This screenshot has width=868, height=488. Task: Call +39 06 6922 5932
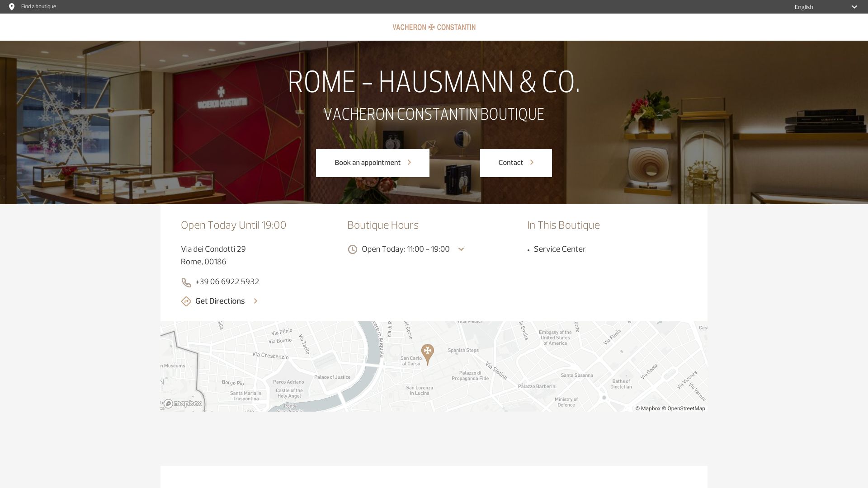click(x=227, y=282)
